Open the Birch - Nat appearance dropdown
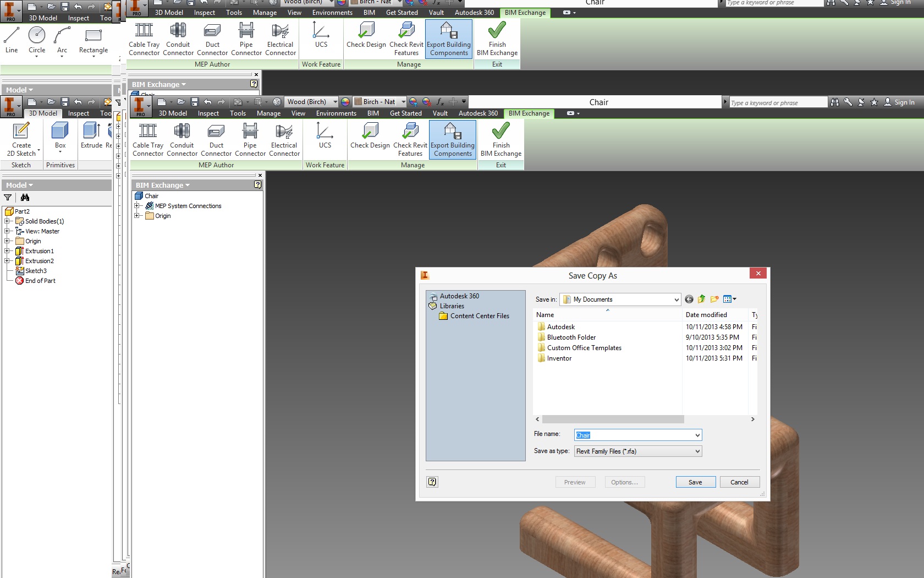Viewport: 924px width, 578px height. 403,102
